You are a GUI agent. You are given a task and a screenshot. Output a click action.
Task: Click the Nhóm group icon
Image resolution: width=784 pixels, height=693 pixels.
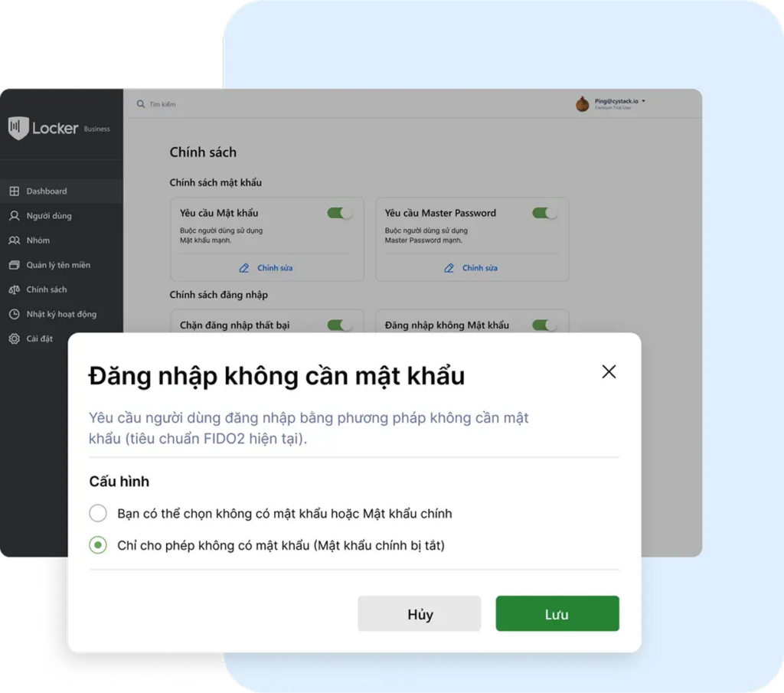click(x=14, y=240)
